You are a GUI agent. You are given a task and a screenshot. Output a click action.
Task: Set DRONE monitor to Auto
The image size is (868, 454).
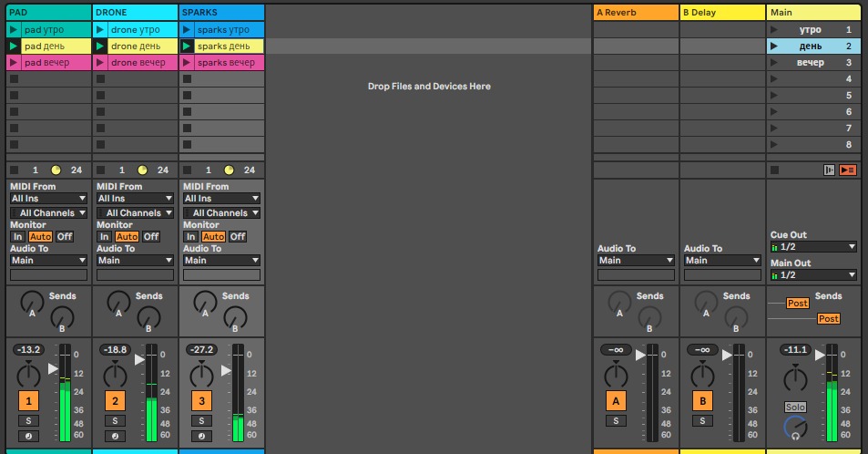coord(127,237)
